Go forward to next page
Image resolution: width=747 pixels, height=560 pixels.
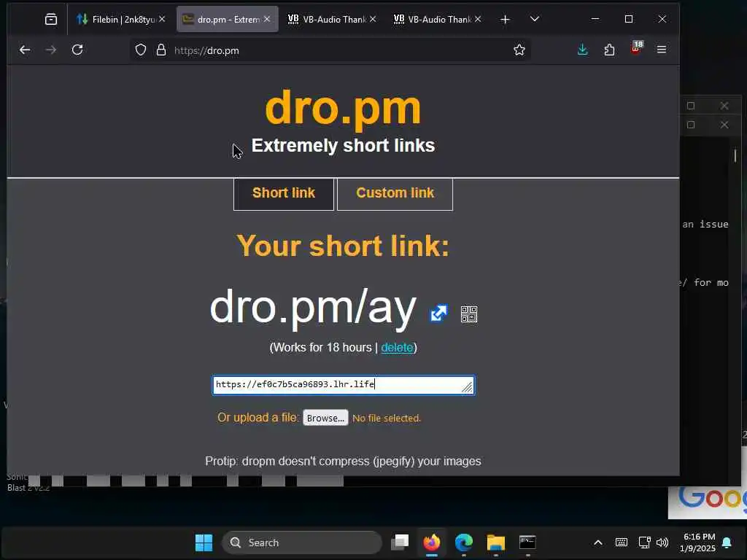click(51, 50)
